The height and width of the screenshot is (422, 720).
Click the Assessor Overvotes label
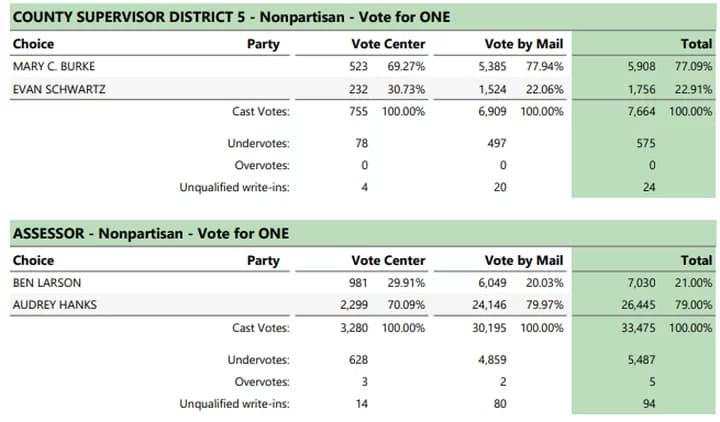coord(262,382)
